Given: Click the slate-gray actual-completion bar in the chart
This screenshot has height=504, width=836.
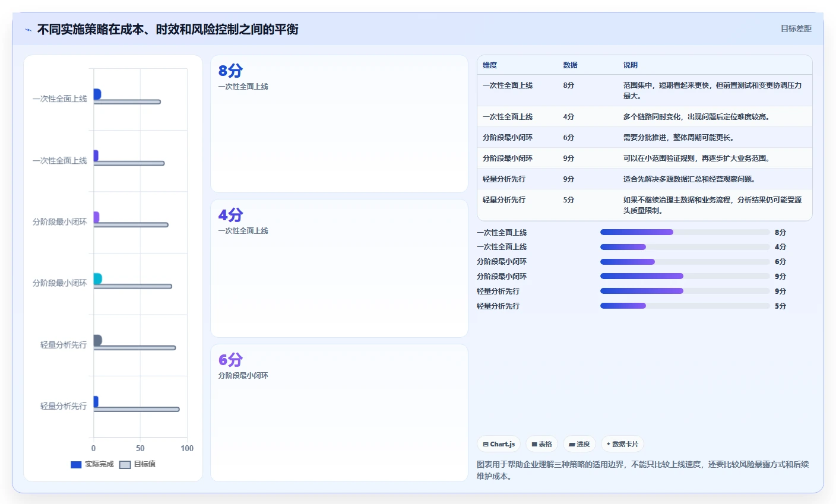Looking at the screenshot, I should point(97,340).
